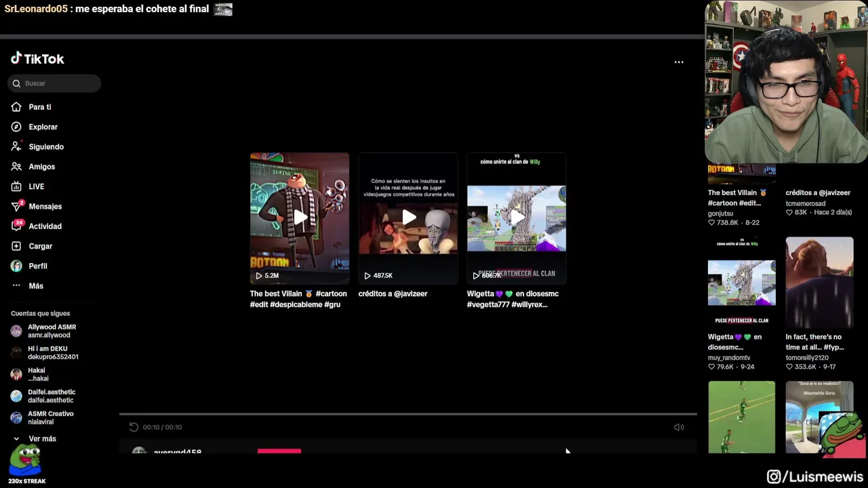Click the Más three-dots sidebar icon
This screenshot has width=868, height=488.
tap(16, 285)
